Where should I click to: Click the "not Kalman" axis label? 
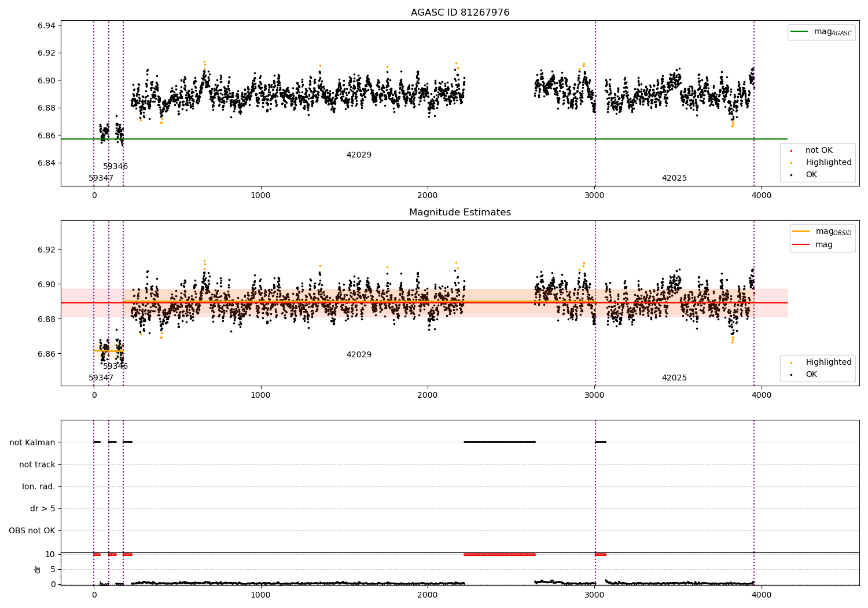click(x=32, y=442)
